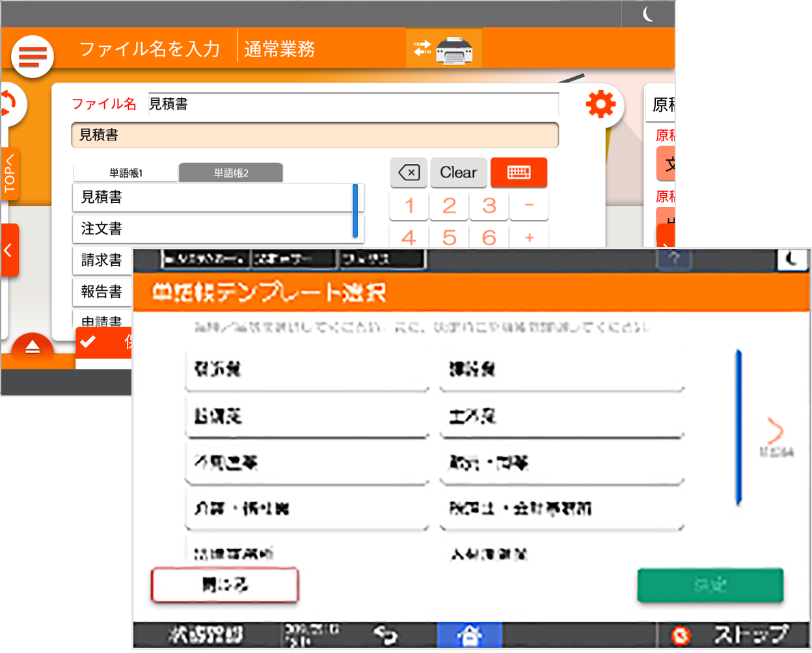Click the red-outlined close button in dialog

tap(225, 585)
